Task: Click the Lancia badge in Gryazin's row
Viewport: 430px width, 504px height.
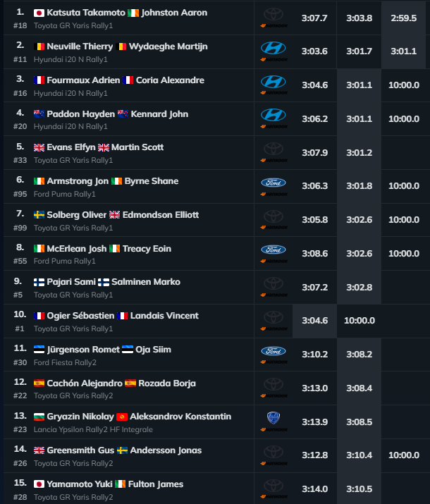Action: 274,417
